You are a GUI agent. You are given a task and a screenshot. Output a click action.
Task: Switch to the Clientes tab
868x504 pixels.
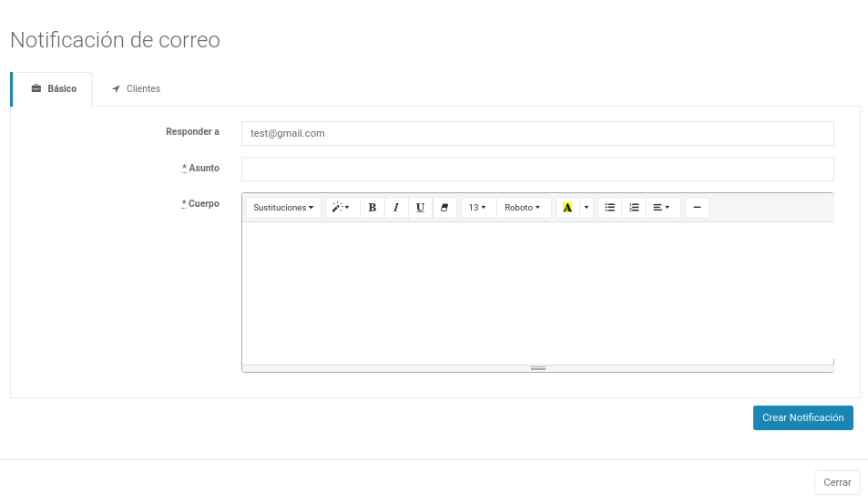(x=137, y=88)
